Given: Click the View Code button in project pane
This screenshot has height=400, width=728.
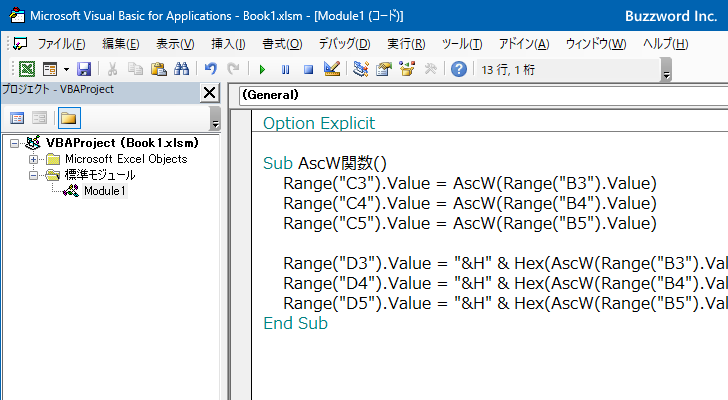Looking at the screenshot, I should coord(16,118).
